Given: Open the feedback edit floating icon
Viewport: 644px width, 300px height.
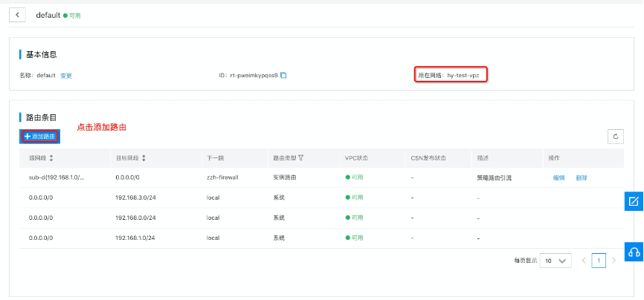Looking at the screenshot, I should [x=634, y=201].
